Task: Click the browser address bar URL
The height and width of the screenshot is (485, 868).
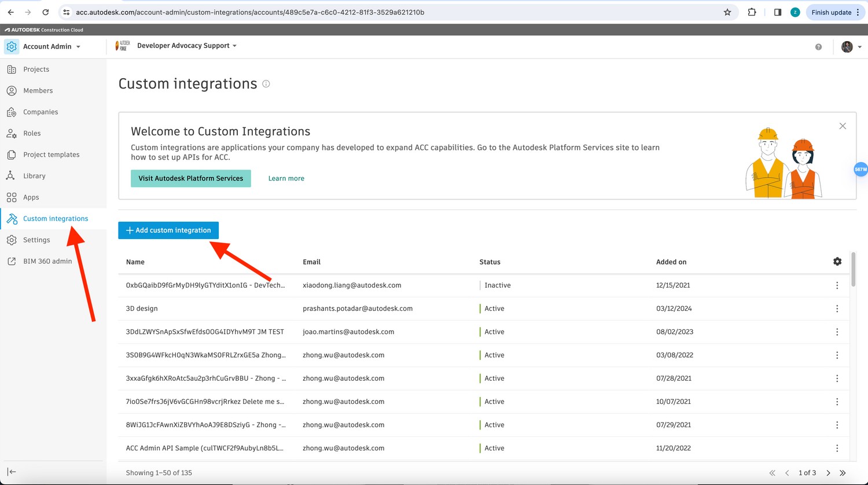Action: (x=250, y=12)
